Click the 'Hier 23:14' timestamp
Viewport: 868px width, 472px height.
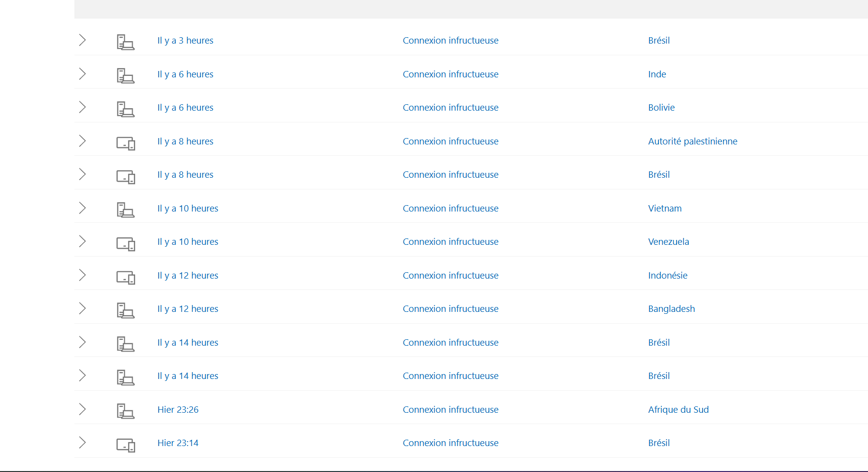178,443
